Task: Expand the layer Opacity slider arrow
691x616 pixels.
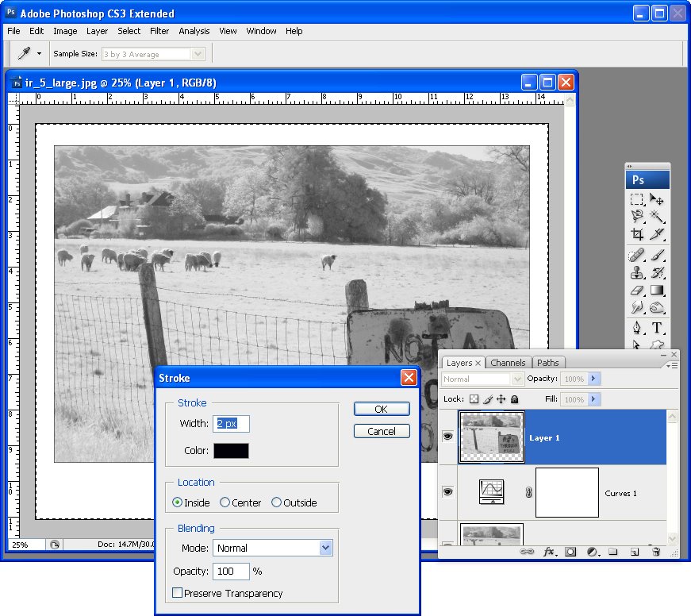Action: tap(593, 379)
